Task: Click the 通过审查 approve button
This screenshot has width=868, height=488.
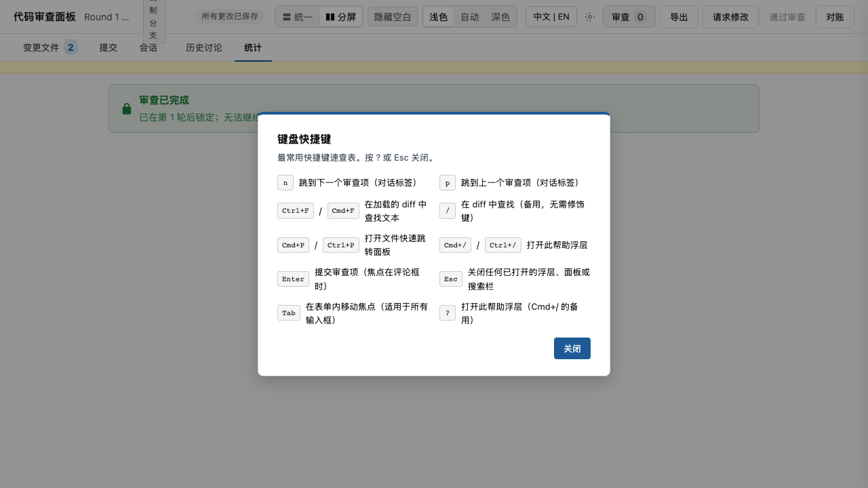Action: click(787, 17)
